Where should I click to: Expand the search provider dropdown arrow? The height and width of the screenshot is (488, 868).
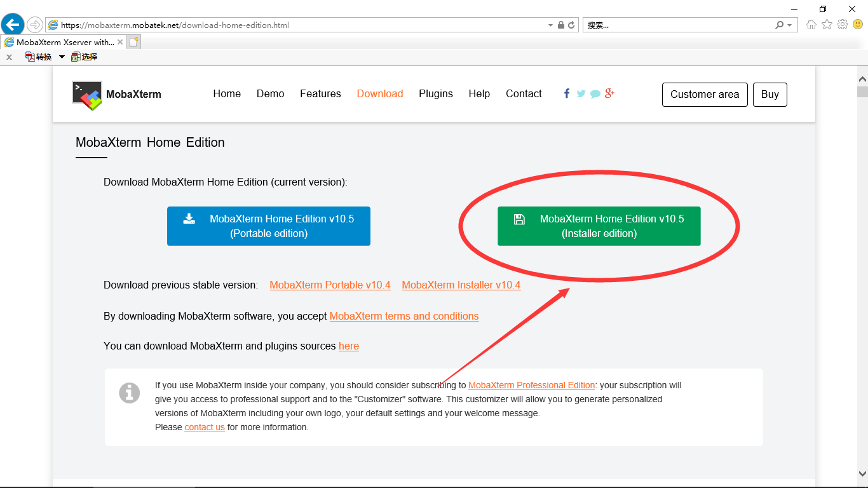pos(790,25)
